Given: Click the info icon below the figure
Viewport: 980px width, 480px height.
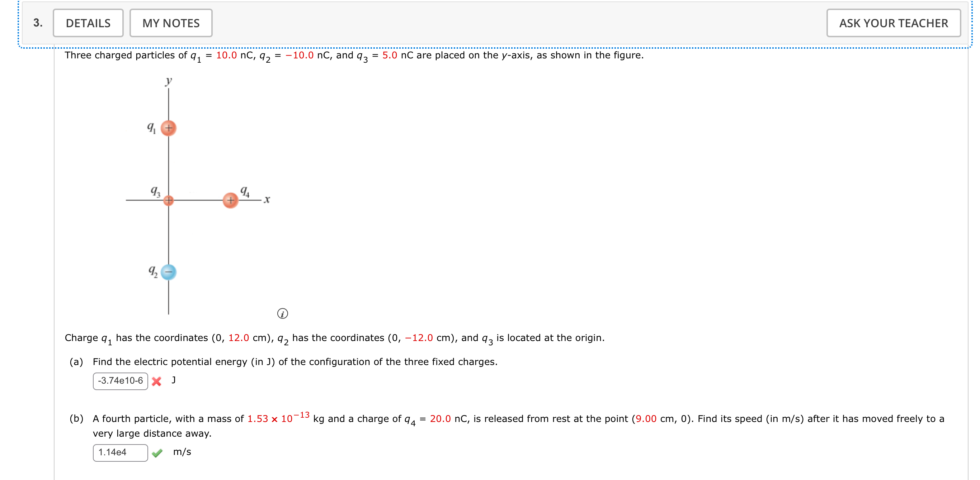Looking at the screenshot, I should click(282, 313).
